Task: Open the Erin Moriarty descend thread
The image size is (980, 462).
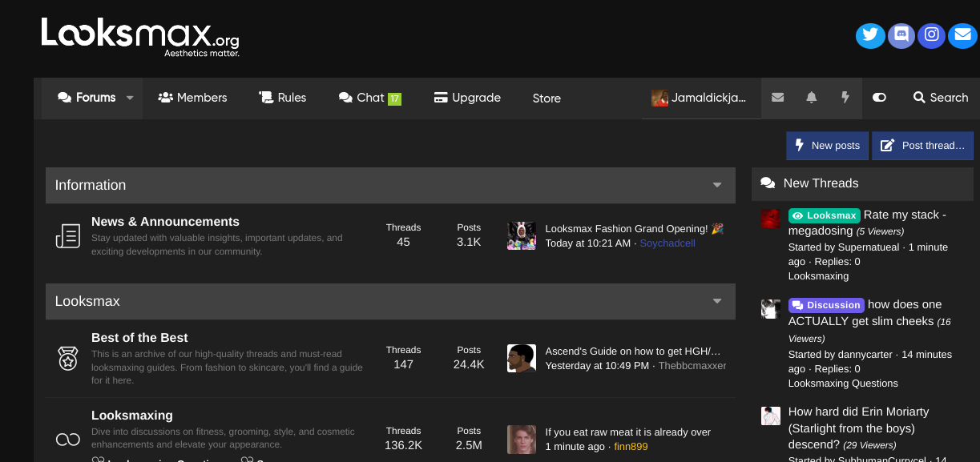Action: 858,428
